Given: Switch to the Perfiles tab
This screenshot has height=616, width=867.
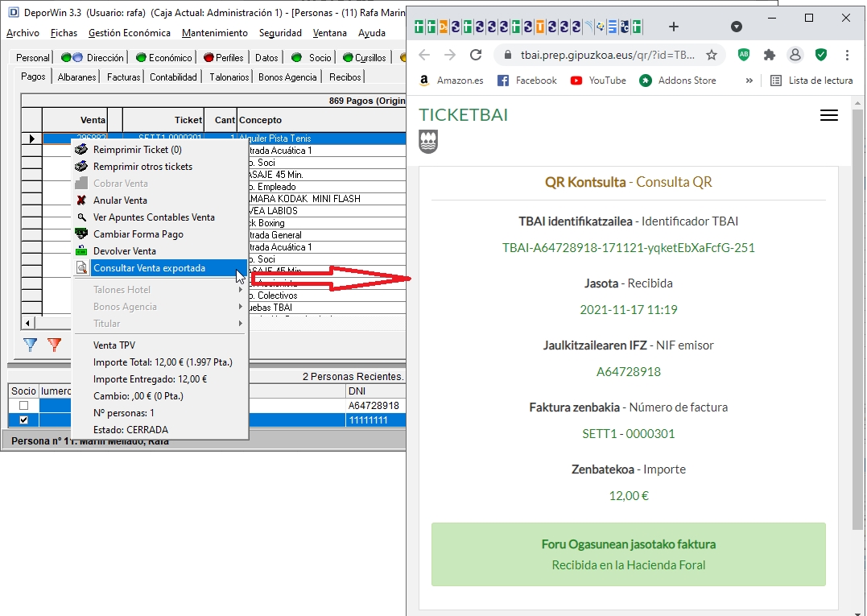Looking at the screenshot, I should (x=223, y=57).
